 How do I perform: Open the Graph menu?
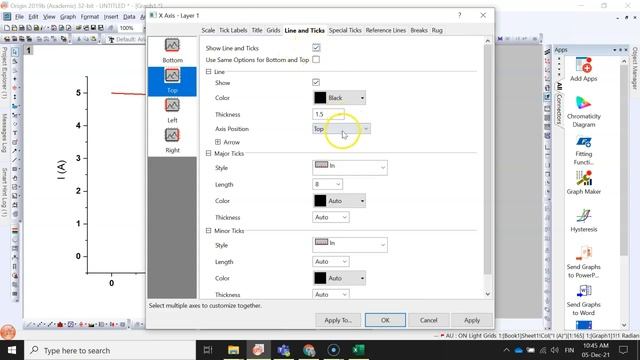[x=68, y=17]
